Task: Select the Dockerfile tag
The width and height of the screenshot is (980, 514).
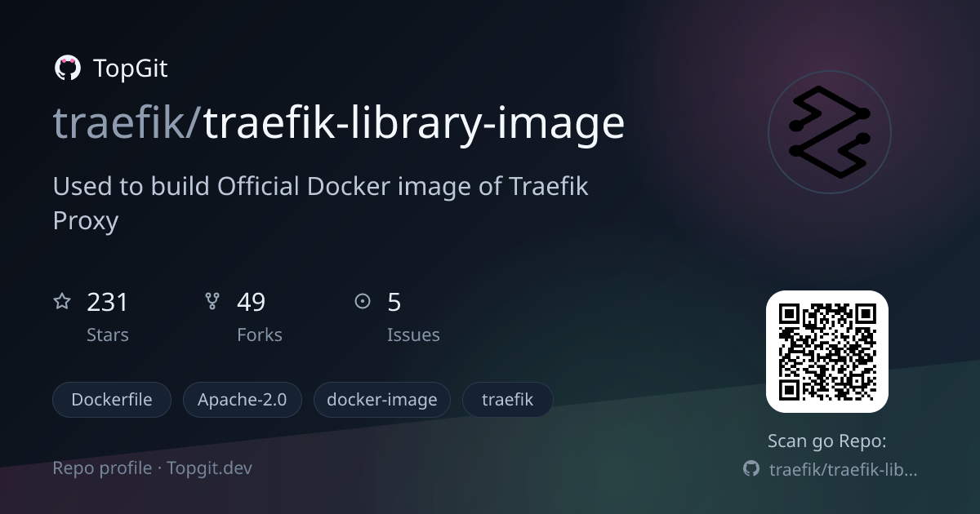Action: point(113,400)
